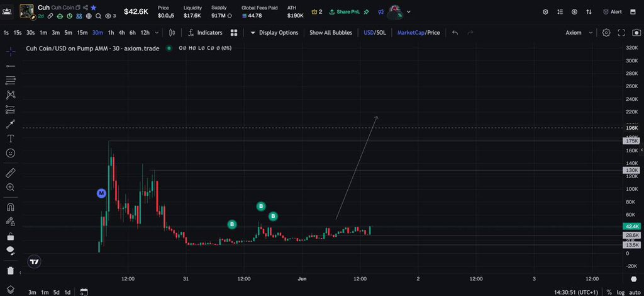This screenshot has height=296, width=644.
Task: Select the brush drawing tool
Action: coord(11,123)
